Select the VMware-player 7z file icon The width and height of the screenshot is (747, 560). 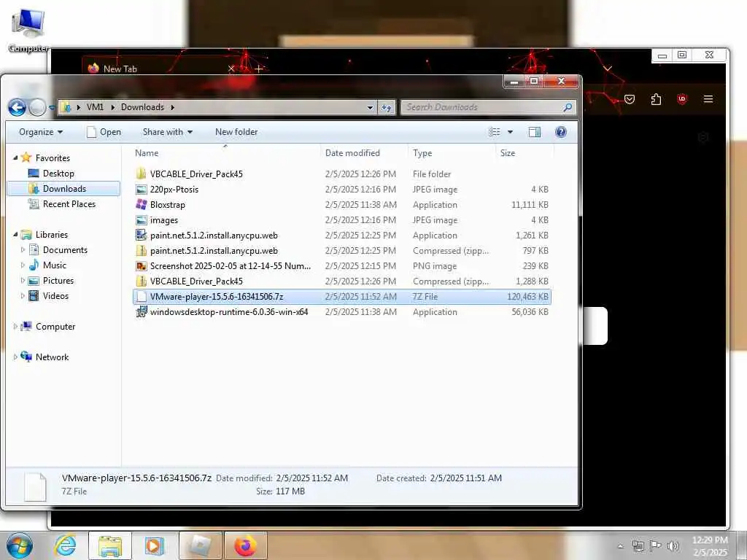[141, 296]
